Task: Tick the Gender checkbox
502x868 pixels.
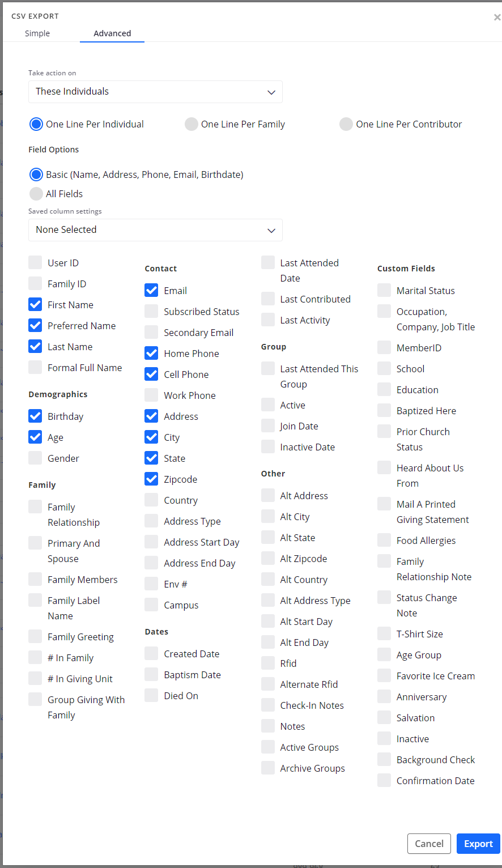Action: [35, 458]
